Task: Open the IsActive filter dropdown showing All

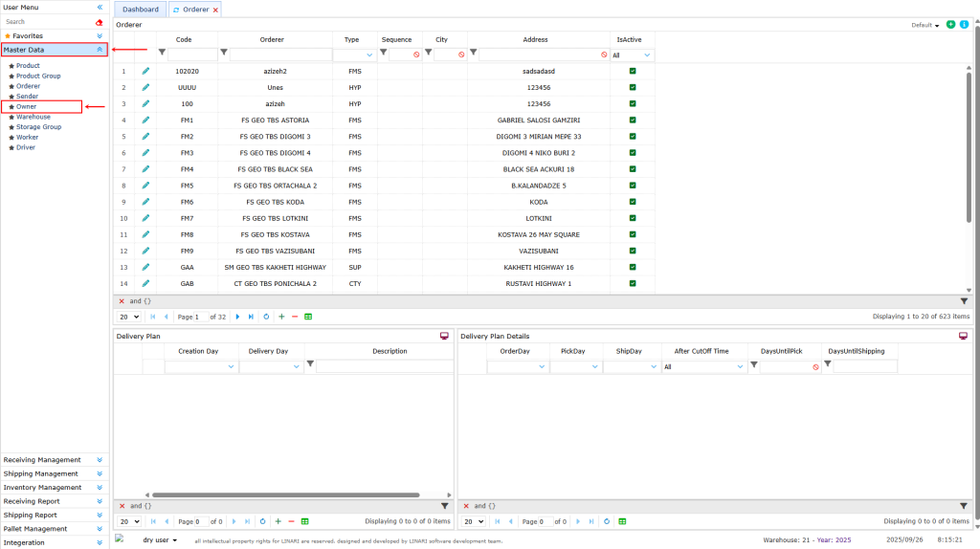Action: (633, 55)
